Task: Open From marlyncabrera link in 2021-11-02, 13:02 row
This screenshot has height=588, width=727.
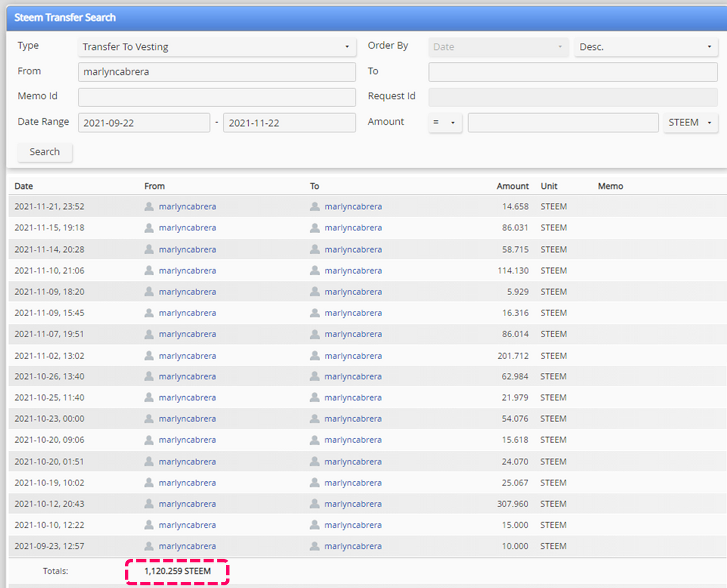Action: pos(187,356)
